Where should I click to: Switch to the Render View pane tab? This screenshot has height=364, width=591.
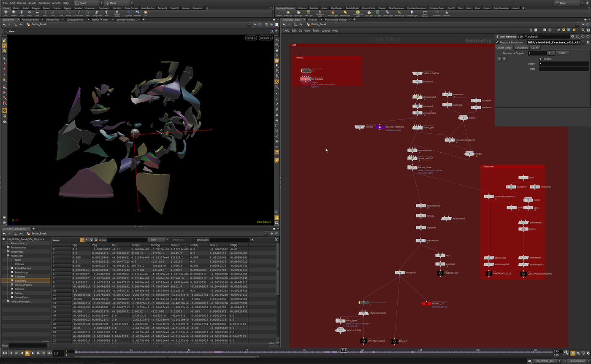click(53, 19)
